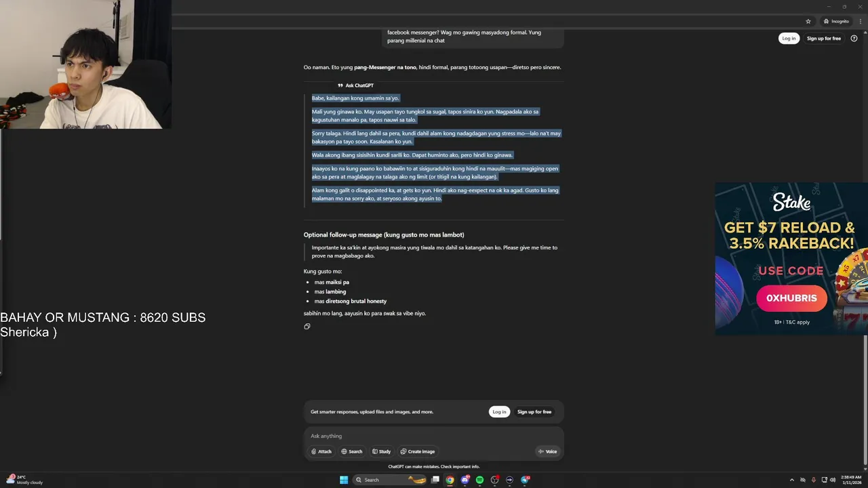Click the 'Optional follow-up message' heading
Screen dimensions: 868x488
[384, 235]
